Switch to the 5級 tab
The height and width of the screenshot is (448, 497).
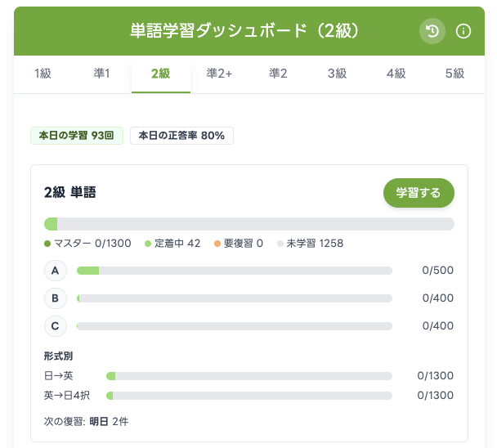coord(454,74)
